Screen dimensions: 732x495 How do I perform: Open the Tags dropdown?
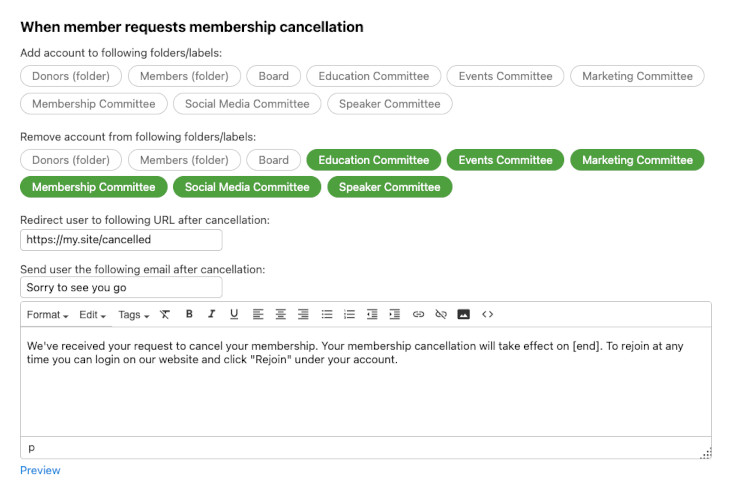pos(133,315)
